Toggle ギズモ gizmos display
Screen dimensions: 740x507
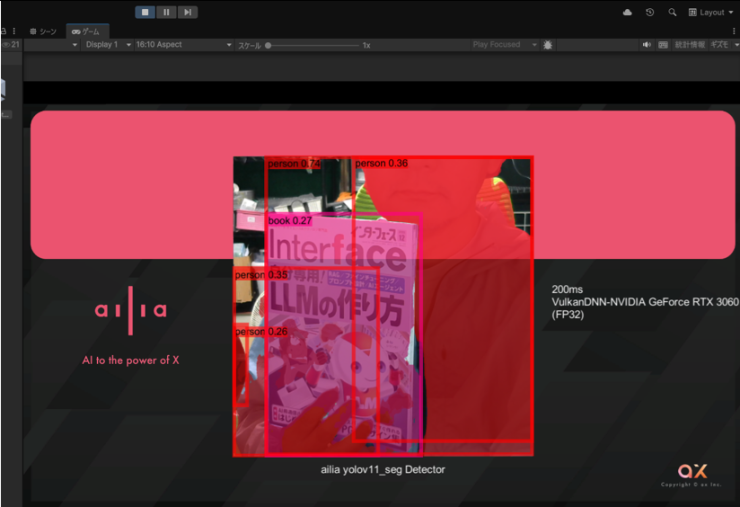tap(719, 45)
